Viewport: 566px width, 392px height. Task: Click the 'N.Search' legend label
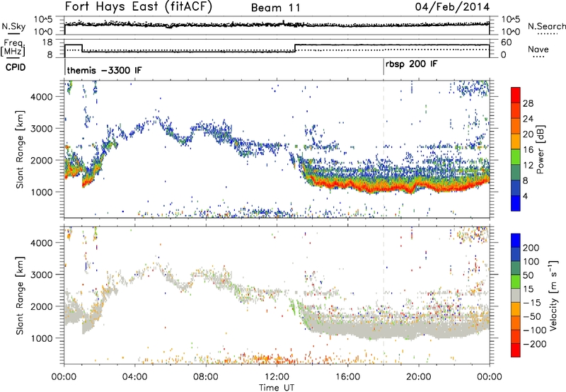pos(546,26)
